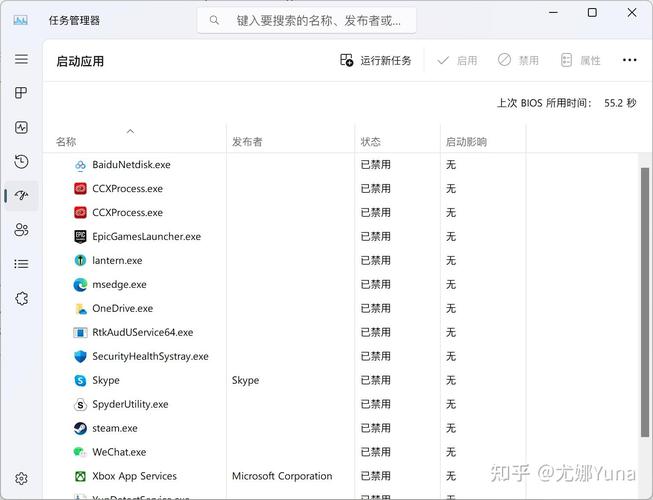
Task: Click the Task Manager app icon in title bar
Action: pos(20,20)
